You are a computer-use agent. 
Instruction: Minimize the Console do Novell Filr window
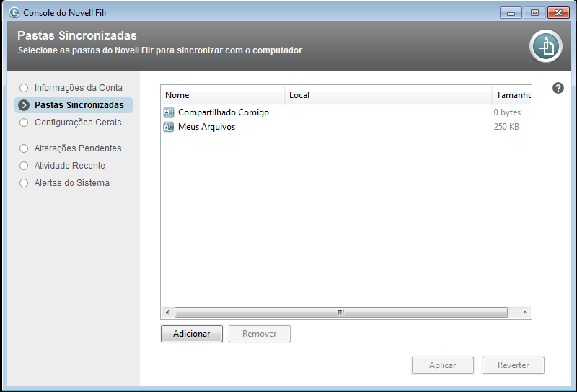(511, 13)
